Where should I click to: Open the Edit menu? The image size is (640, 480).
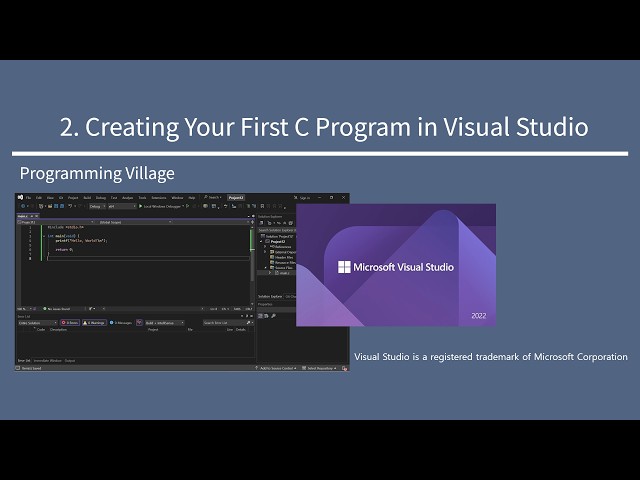coord(39,198)
